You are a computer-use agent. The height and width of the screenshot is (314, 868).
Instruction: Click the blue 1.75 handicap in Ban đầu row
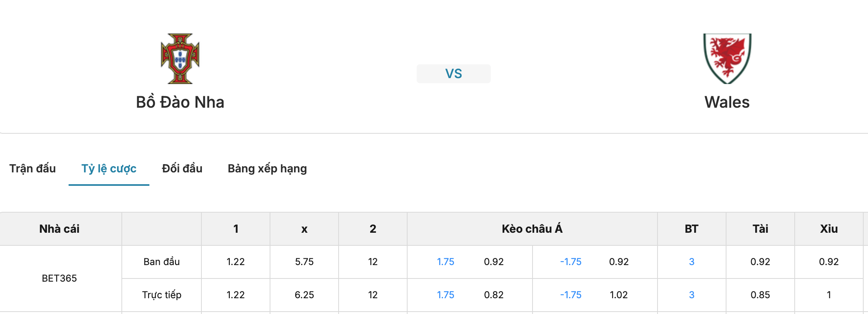tap(445, 262)
